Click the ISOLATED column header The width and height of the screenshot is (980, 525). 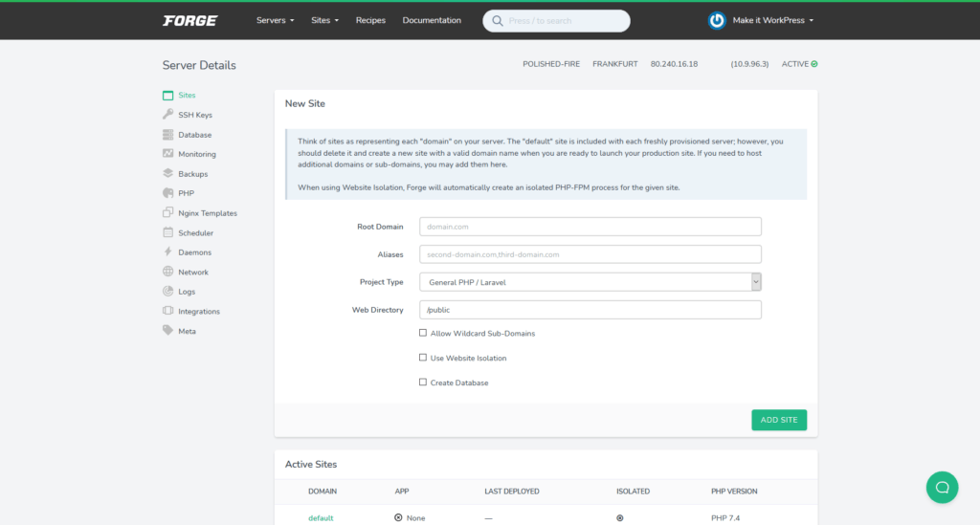pos(633,492)
